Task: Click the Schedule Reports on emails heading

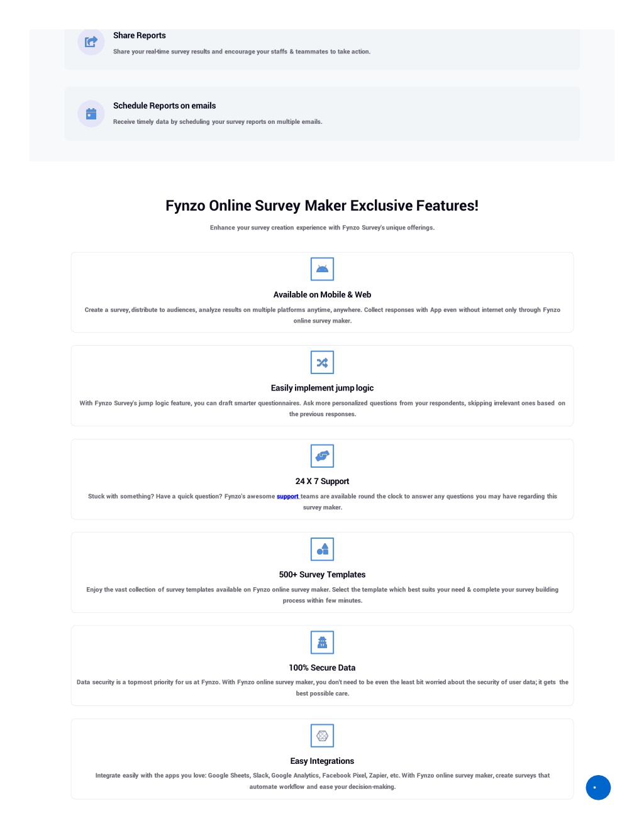Action: click(x=164, y=106)
